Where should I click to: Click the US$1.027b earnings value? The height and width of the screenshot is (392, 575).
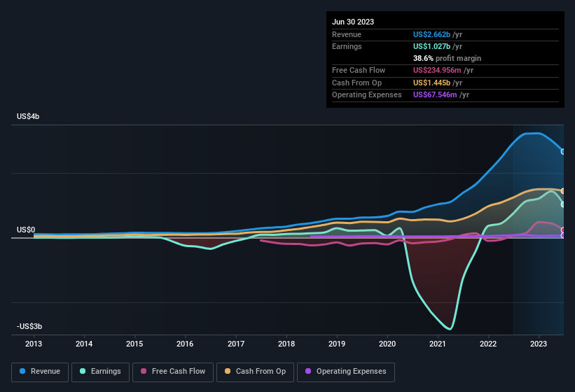click(x=431, y=46)
